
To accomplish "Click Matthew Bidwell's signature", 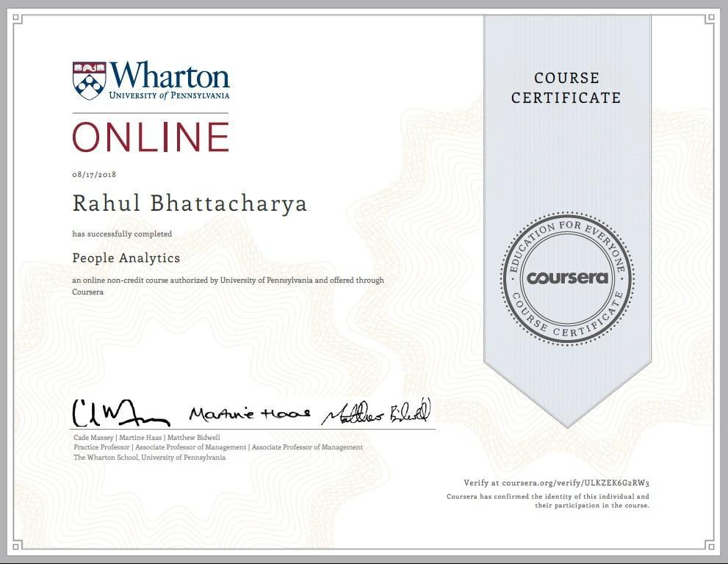I will pos(377,412).
